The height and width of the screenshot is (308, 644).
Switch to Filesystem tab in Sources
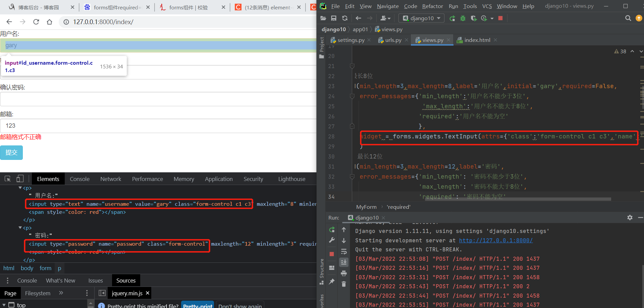point(38,293)
